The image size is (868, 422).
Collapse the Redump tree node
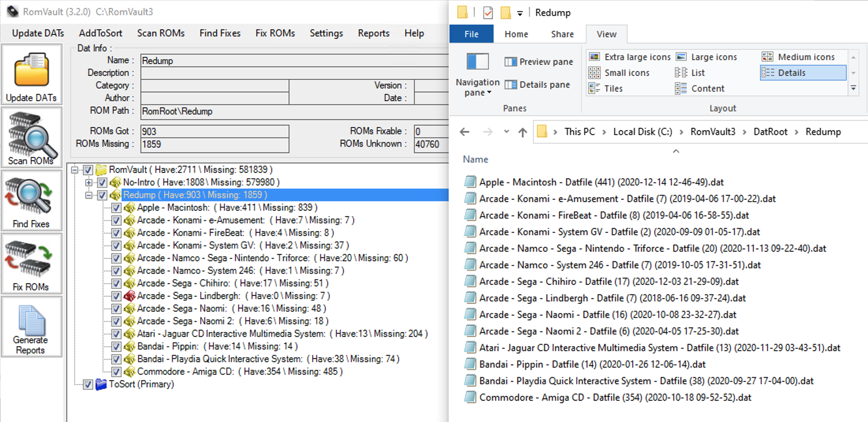click(89, 195)
